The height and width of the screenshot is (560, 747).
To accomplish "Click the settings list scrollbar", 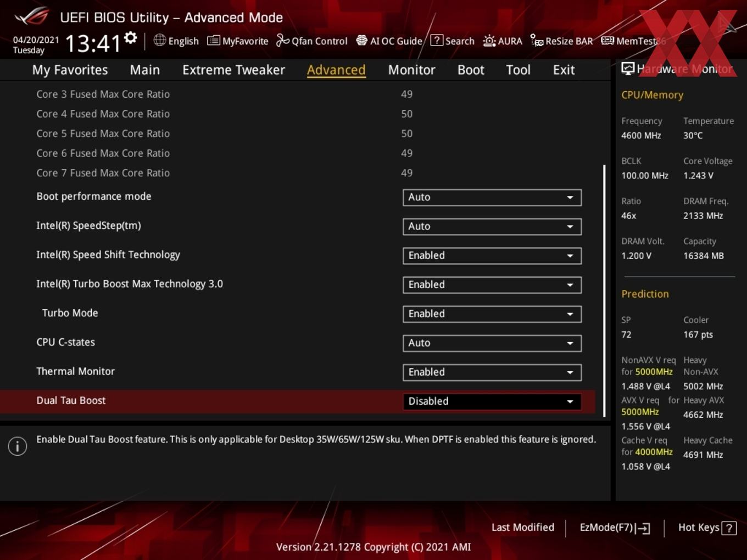I will tap(604, 290).
